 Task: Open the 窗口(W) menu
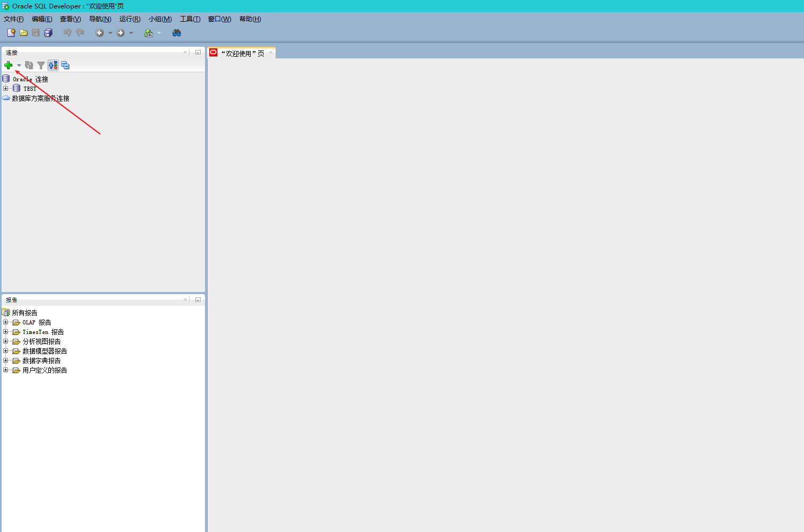pyautogui.click(x=220, y=19)
